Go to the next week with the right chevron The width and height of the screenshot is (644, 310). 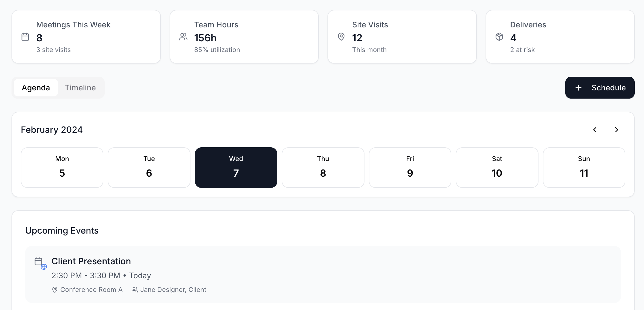(x=617, y=130)
